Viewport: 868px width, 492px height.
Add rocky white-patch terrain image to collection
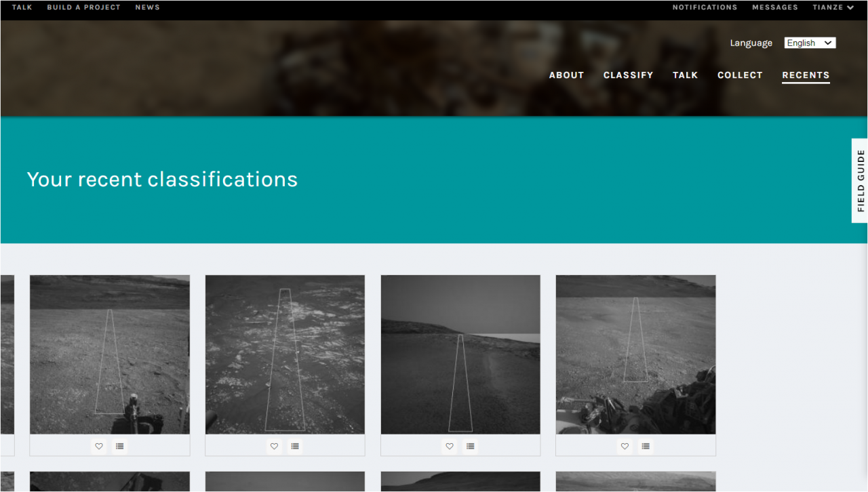[295, 446]
